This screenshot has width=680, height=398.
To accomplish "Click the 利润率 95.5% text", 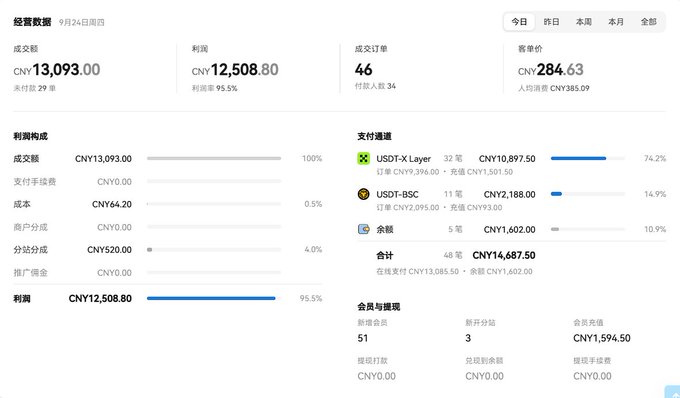I will [x=215, y=88].
